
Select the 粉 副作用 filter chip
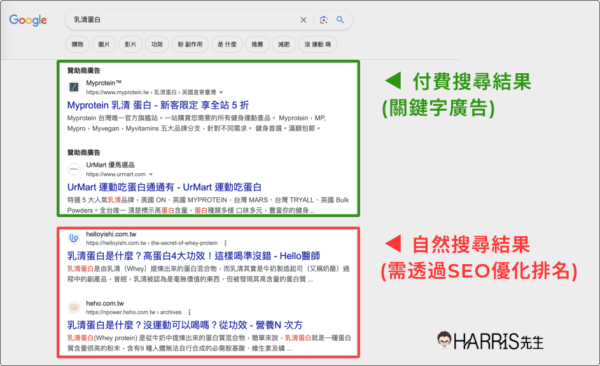point(190,44)
